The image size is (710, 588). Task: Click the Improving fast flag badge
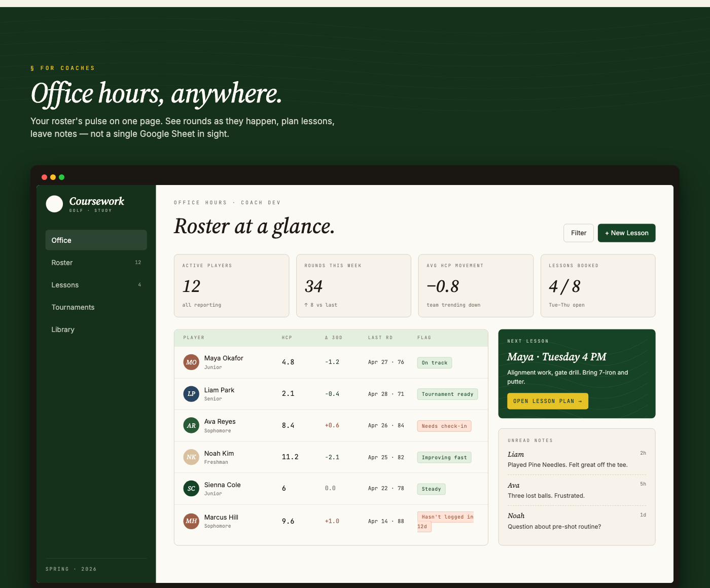(x=444, y=457)
